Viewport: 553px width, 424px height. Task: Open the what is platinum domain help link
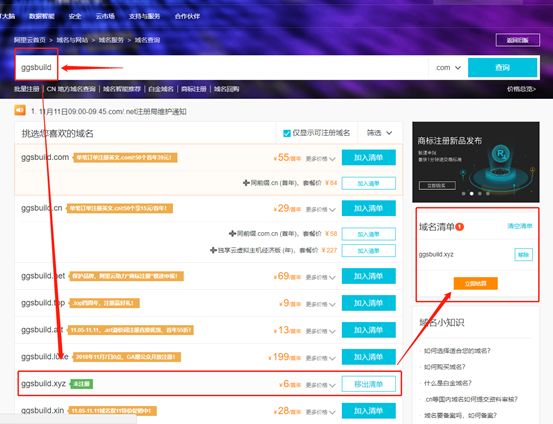point(448,383)
